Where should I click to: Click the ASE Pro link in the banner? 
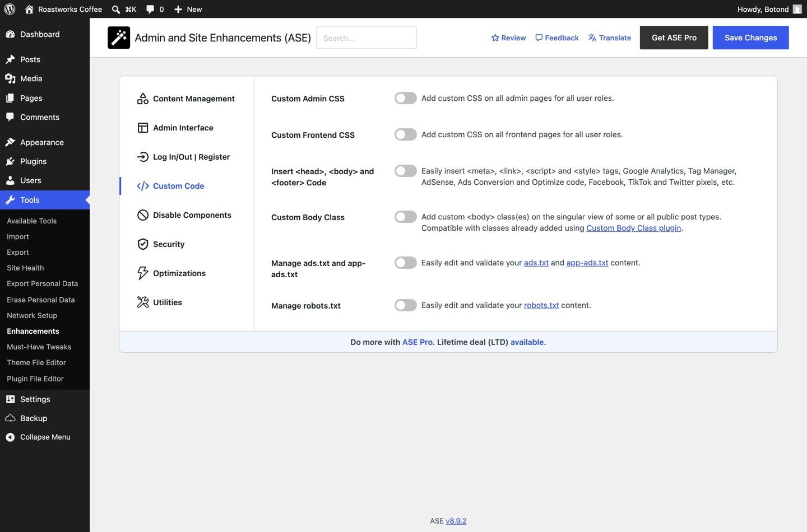click(x=418, y=342)
